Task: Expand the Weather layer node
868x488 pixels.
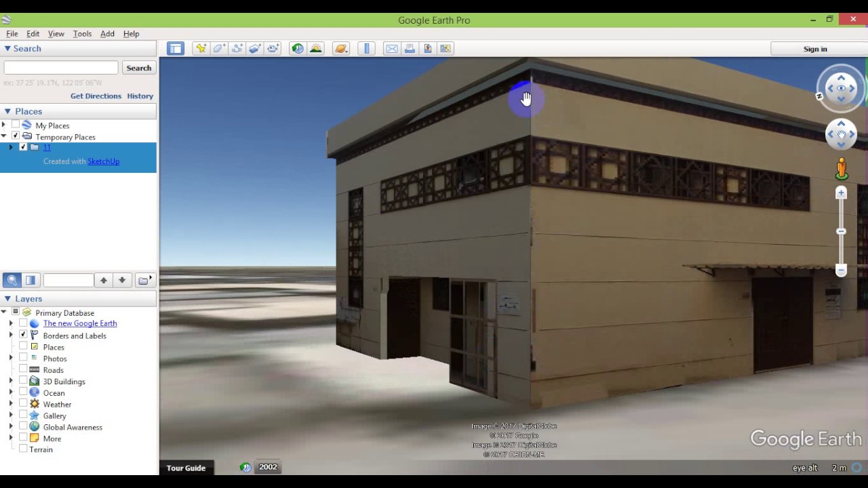Action: pos(11,404)
